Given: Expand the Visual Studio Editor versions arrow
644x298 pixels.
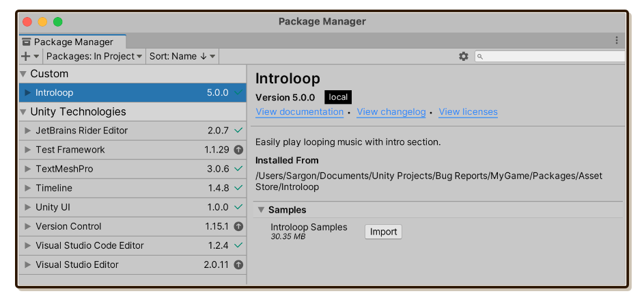Looking at the screenshot, I should [x=27, y=265].
